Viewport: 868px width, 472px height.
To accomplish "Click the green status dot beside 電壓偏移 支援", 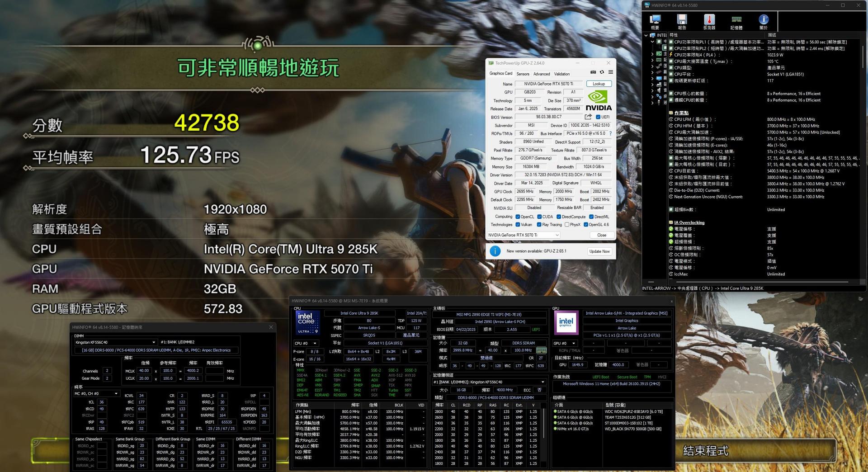I will 671,229.
